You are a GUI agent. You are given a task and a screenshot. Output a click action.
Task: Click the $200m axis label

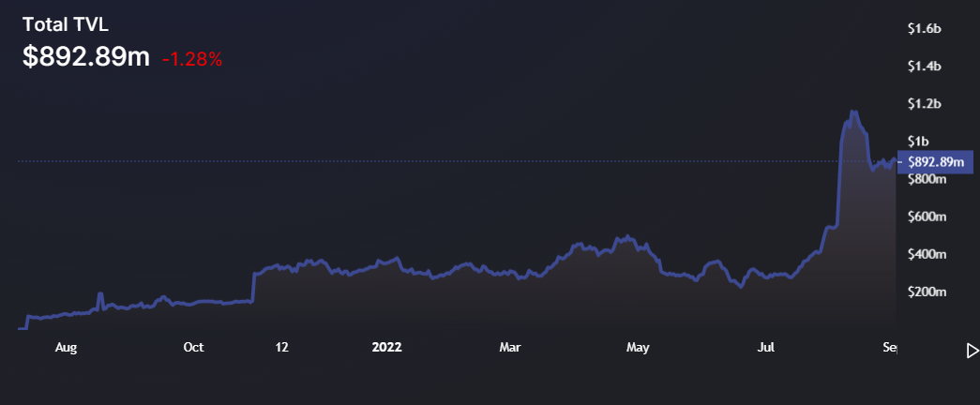[927, 292]
